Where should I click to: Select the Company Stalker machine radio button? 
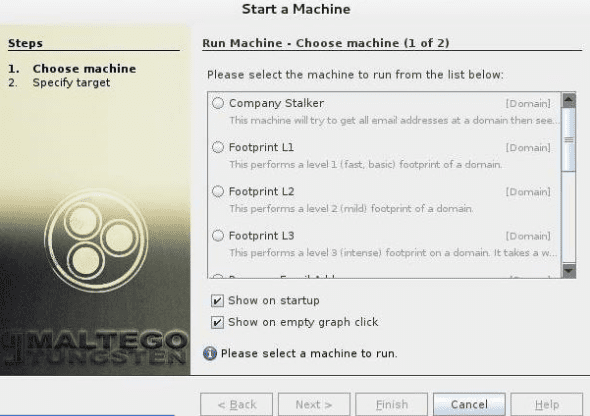click(x=218, y=103)
